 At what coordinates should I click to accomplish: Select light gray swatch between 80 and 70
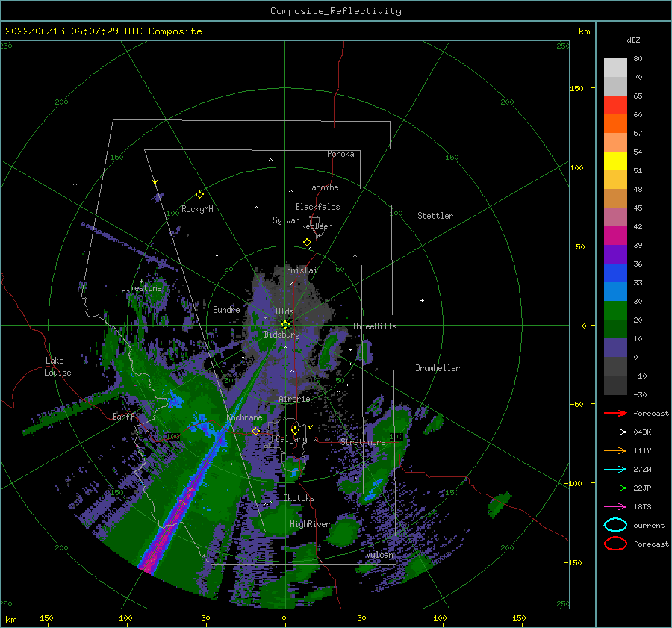click(615, 68)
